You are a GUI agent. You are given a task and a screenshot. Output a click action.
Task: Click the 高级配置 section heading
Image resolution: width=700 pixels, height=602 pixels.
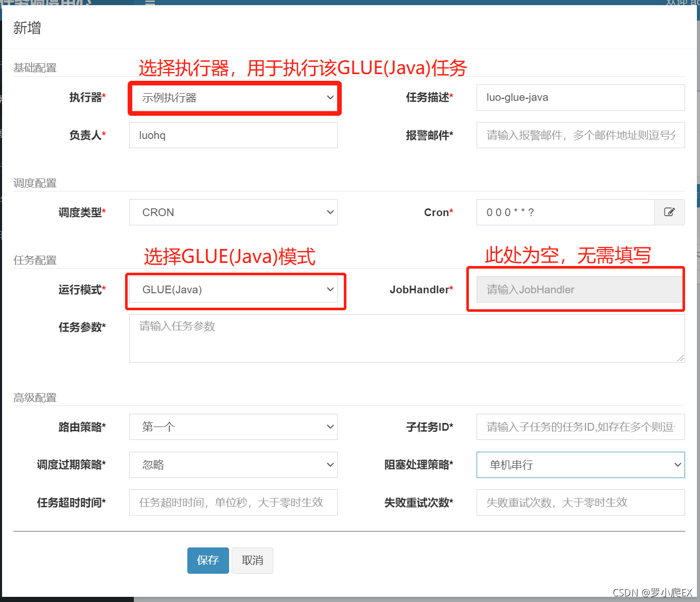[35, 397]
